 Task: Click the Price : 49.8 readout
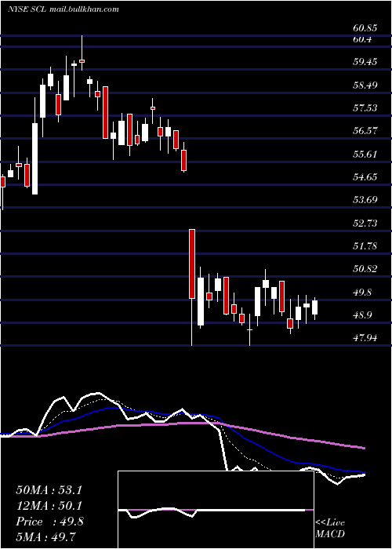pos(49,522)
